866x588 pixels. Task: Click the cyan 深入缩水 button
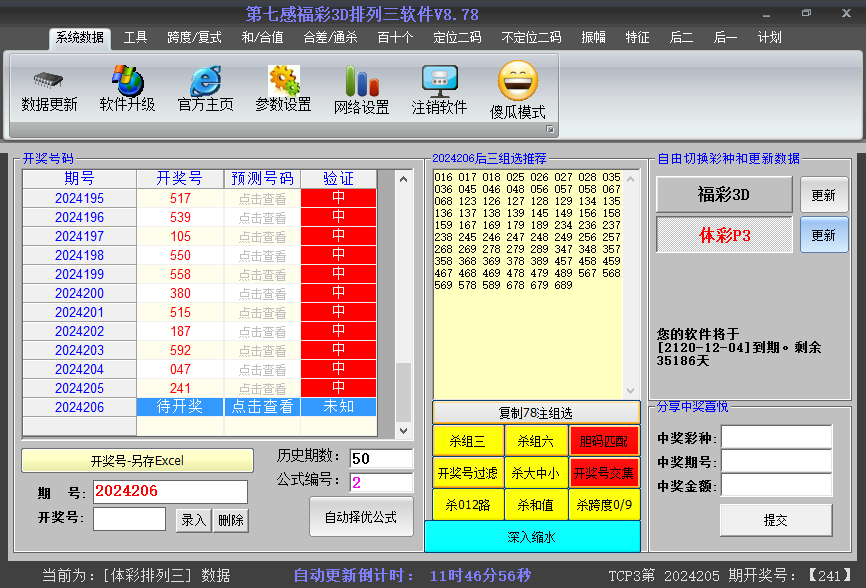[x=532, y=537]
